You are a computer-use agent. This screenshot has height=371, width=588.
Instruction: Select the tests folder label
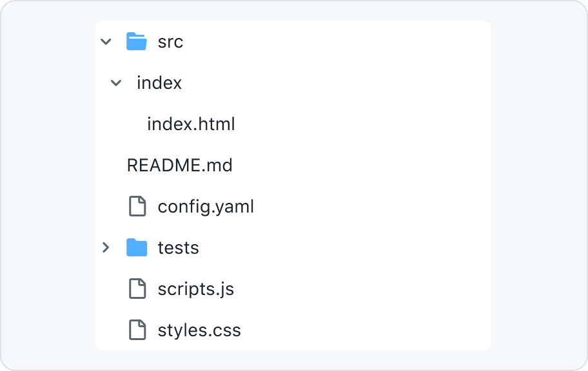pos(178,248)
